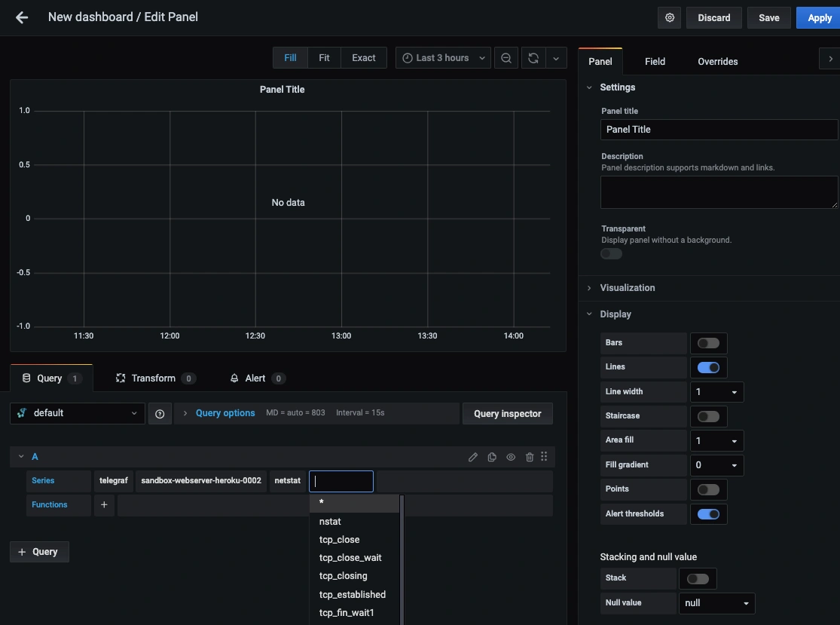This screenshot has height=625, width=840.
Task: Enable the Stack toggle
Action: tap(698, 579)
